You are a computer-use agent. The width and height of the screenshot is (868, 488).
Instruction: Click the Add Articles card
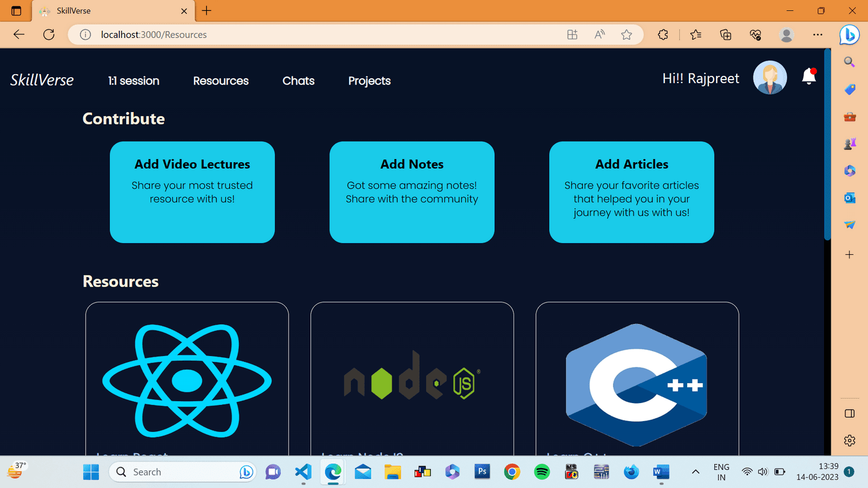pyautogui.click(x=632, y=192)
